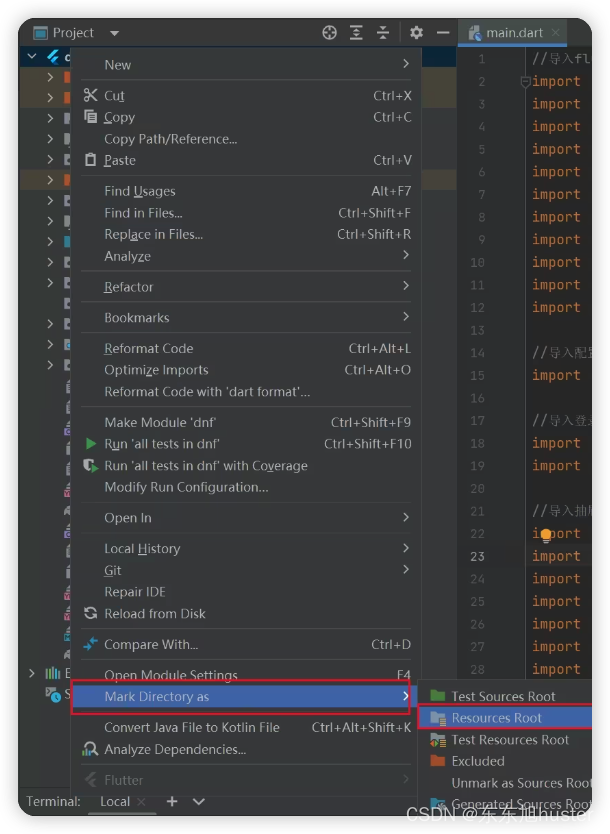610x834 pixels.
Task: Open the Project view selector dropdown
Action: (113, 32)
